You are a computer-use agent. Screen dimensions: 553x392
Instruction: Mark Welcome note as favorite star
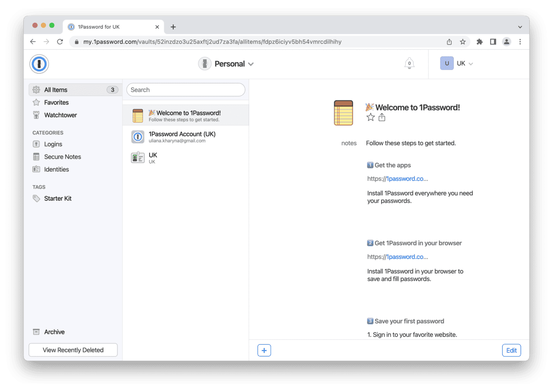pos(371,118)
